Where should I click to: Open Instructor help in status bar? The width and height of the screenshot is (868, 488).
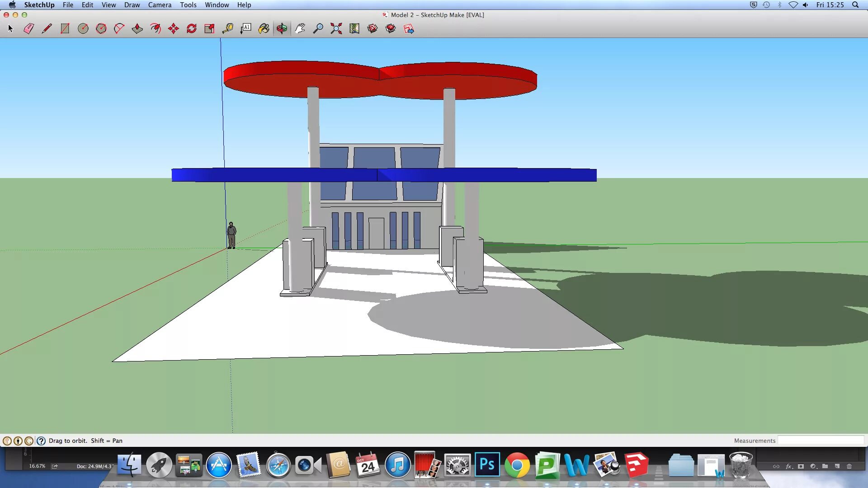(41, 441)
